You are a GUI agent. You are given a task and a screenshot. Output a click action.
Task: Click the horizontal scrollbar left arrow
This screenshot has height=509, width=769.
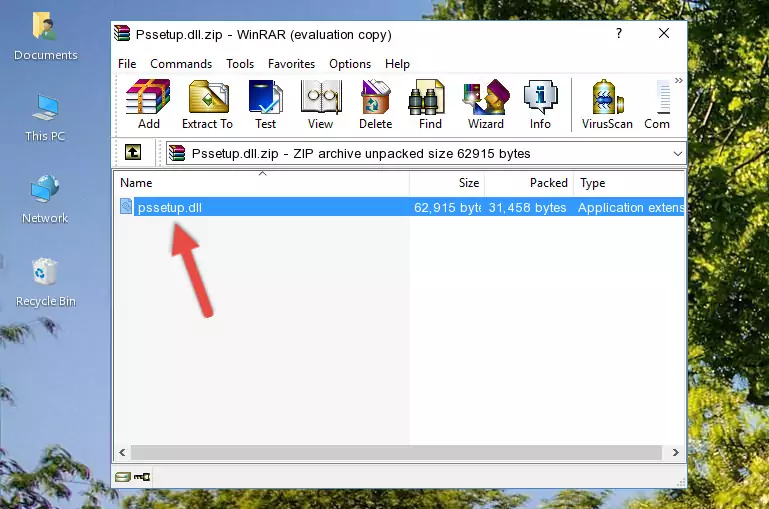point(123,452)
